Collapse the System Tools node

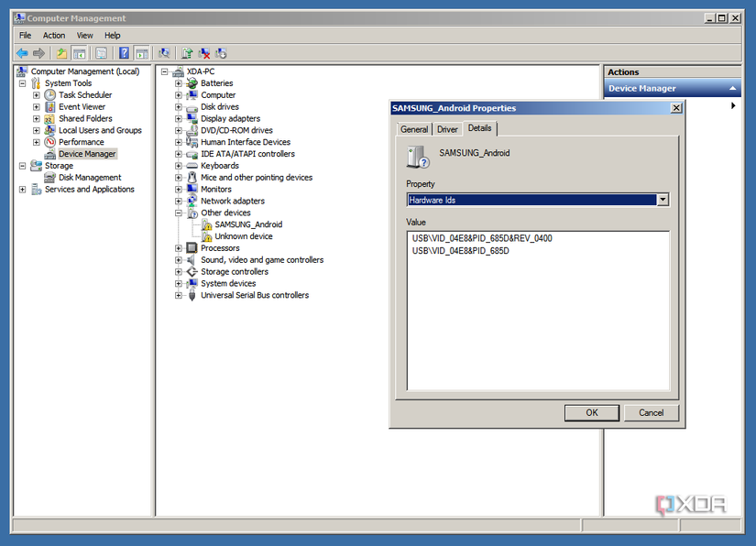click(x=22, y=83)
